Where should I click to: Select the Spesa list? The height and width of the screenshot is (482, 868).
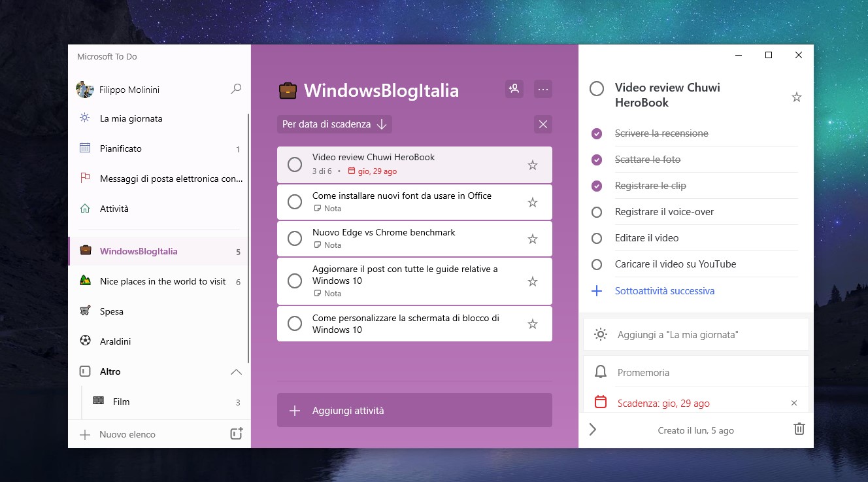click(158, 311)
